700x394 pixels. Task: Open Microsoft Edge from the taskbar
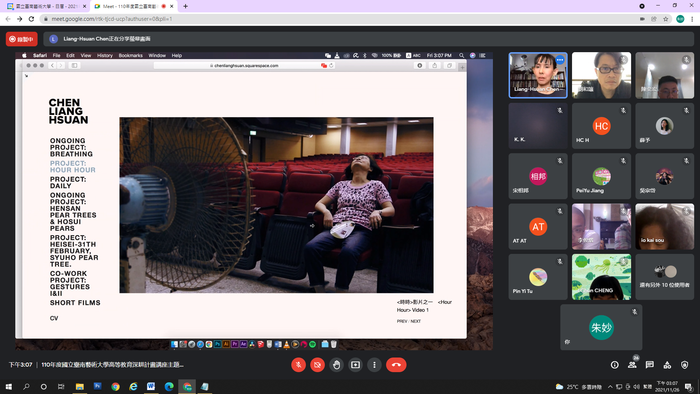click(x=169, y=386)
